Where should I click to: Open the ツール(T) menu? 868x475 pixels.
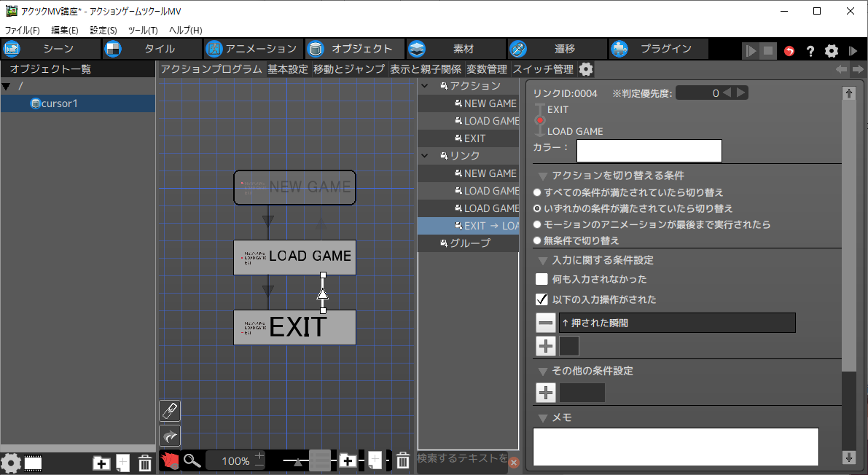[x=142, y=30]
